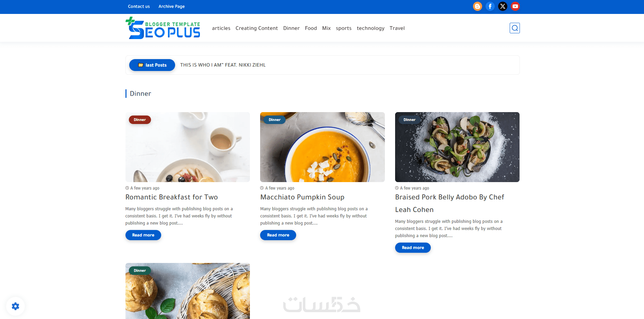Click the red Dinner tag on breakfast image
644x319 pixels.
coord(140,120)
